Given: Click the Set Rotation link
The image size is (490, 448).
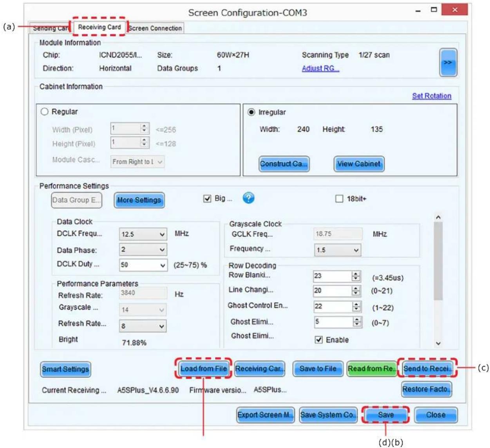Looking at the screenshot, I should coord(432,96).
